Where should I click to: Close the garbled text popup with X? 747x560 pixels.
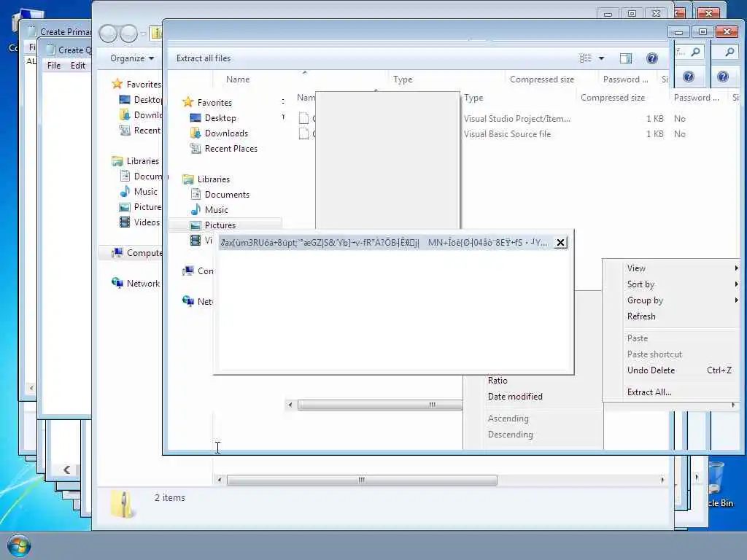[560, 242]
